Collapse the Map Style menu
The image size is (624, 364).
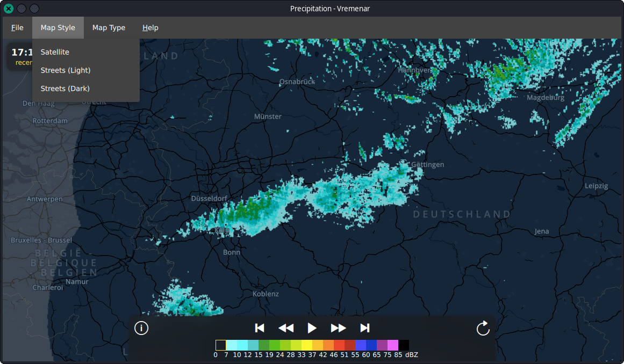point(58,27)
